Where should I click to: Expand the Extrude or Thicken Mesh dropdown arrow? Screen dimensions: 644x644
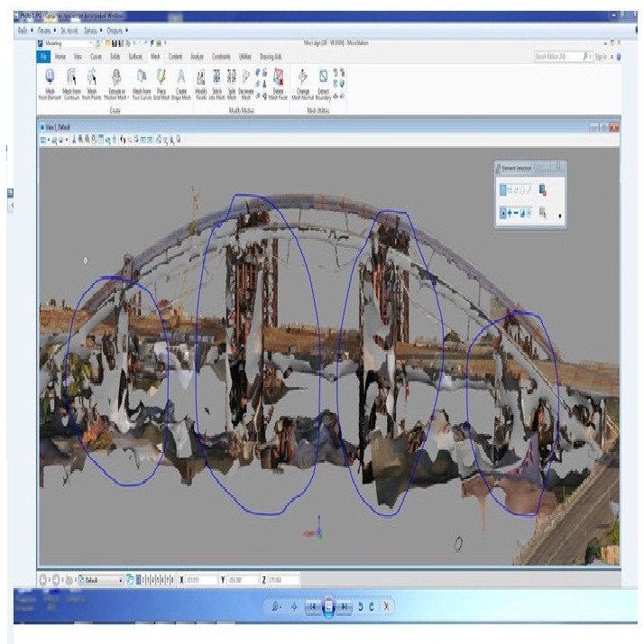[128, 97]
